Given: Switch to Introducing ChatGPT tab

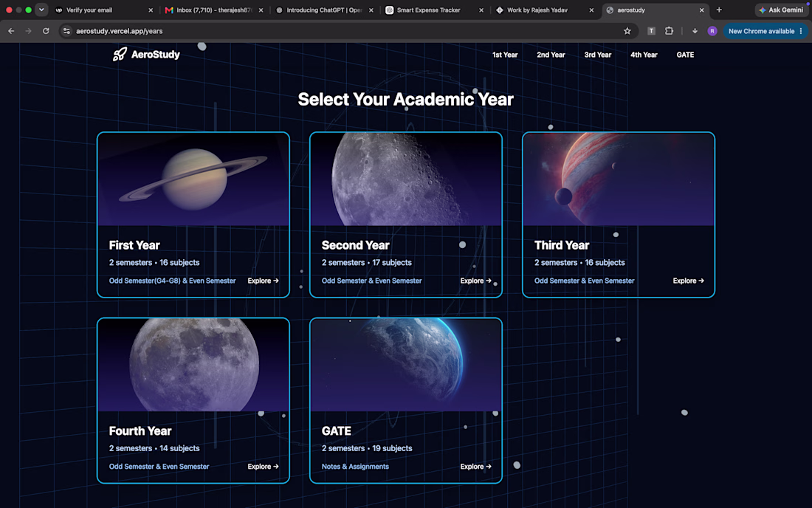Looking at the screenshot, I should [323, 10].
